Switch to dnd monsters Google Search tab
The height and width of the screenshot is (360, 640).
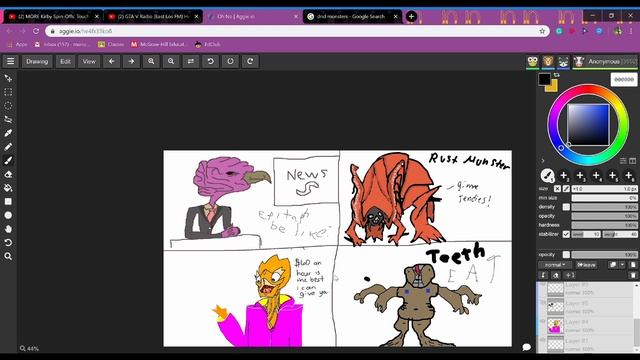click(x=352, y=16)
